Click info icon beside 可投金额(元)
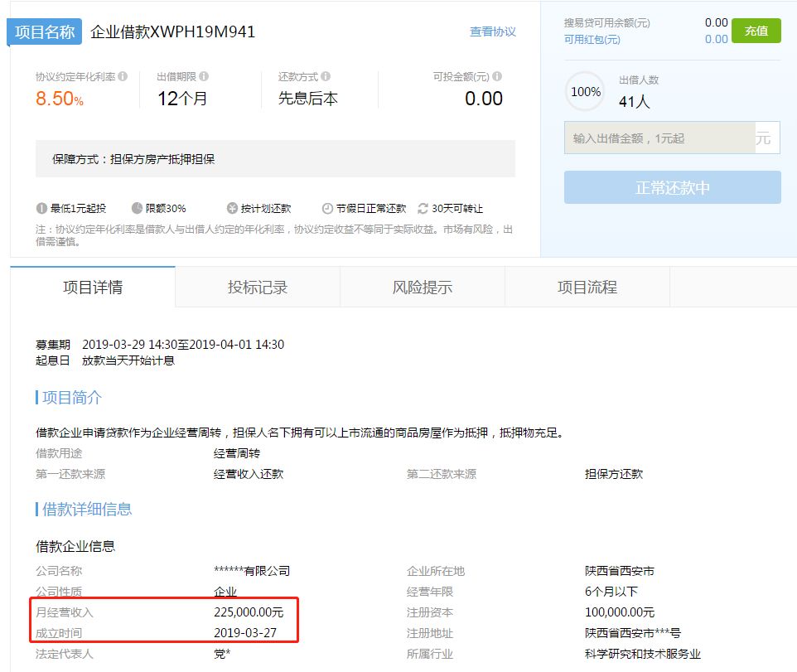This screenshot has height=672, width=797. point(497,76)
